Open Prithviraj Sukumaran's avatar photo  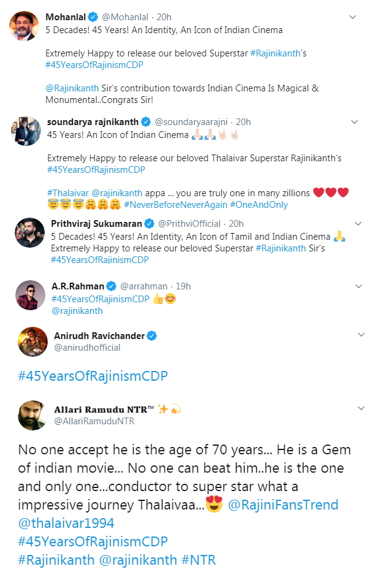click(x=29, y=232)
